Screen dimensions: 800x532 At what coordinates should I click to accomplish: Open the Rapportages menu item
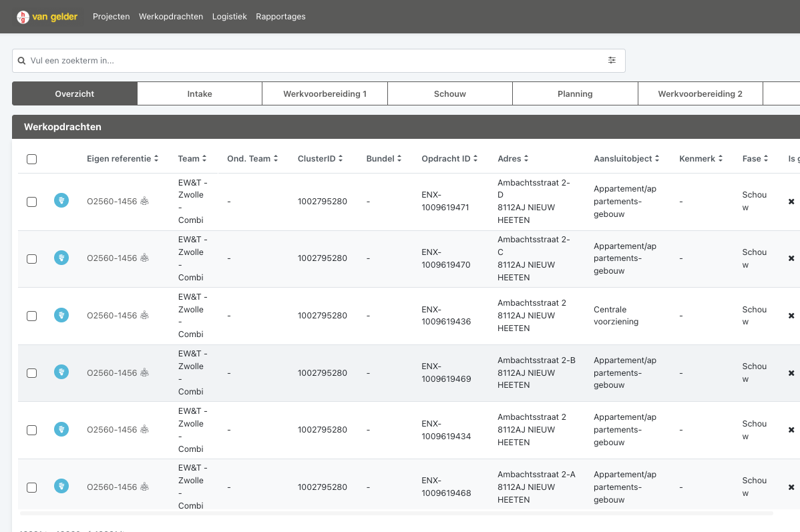click(x=280, y=17)
